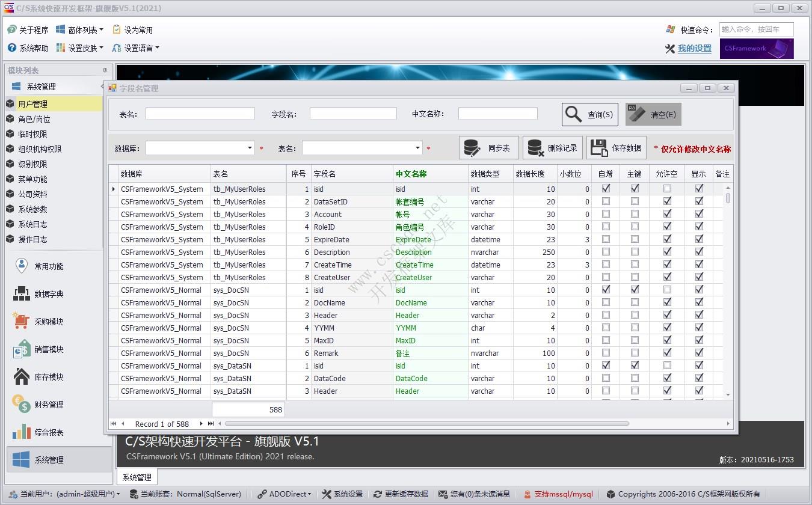Open the 财务管理 finance module
The image size is (812, 505).
48,405
